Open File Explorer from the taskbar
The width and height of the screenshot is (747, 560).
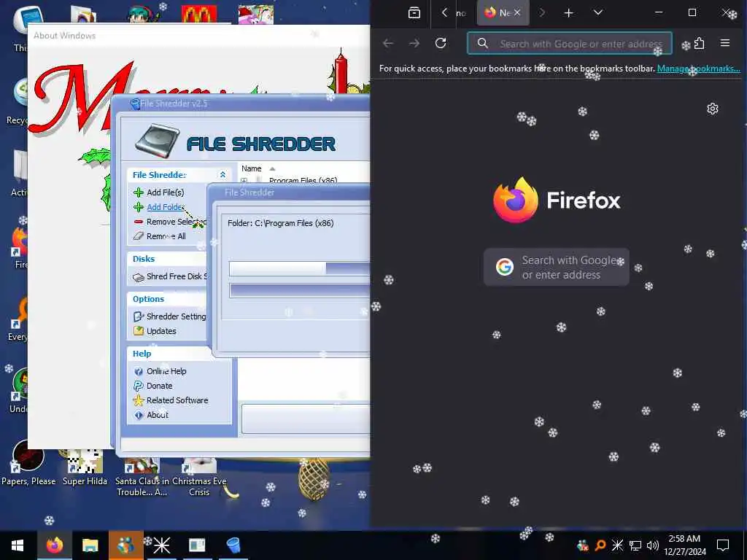(90, 545)
